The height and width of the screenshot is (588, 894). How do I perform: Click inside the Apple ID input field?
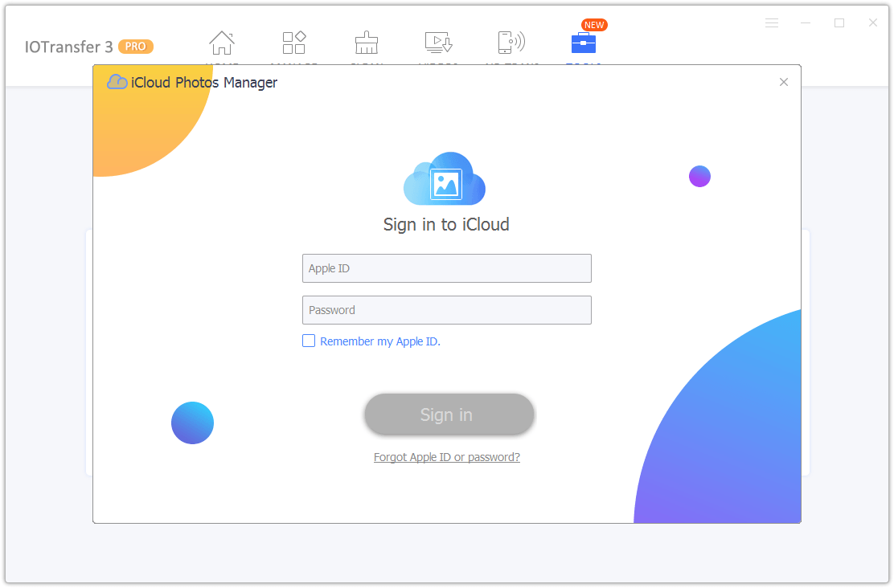coord(447,268)
